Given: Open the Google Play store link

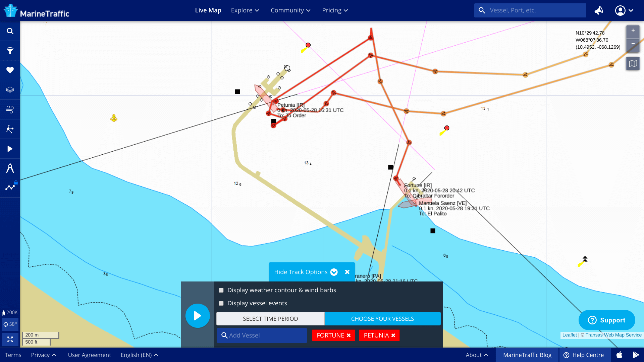Looking at the screenshot, I should 636,355.
